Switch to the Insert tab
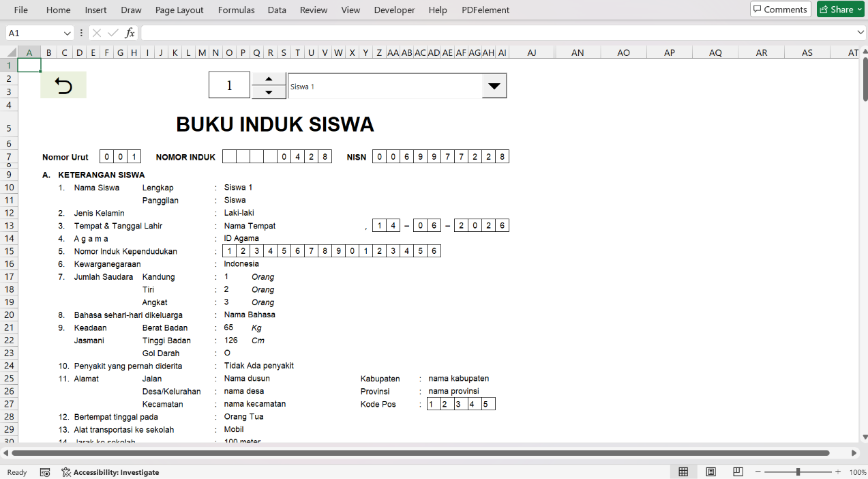 [96, 10]
